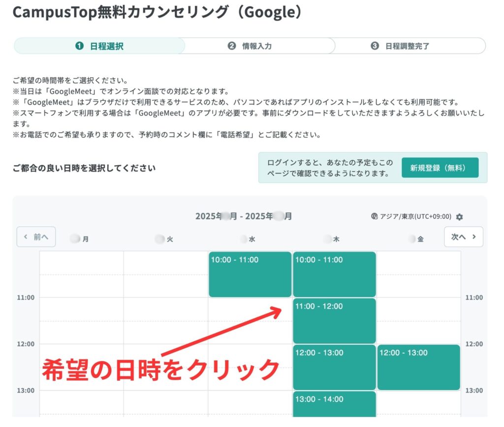Open timezone settings gear icon
The image size is (504, 427).
[460, 217]
